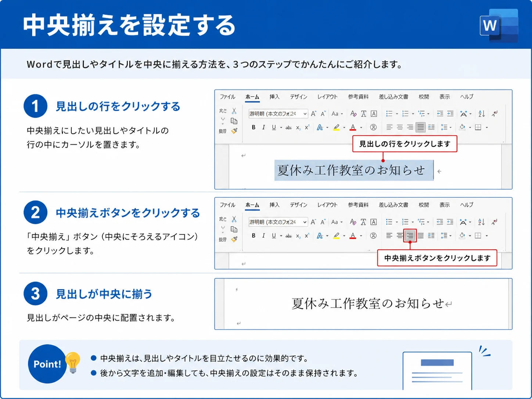Click Decrease Indent in step 1 ribbon
The width and height of the screenshot is (532, 399).
440,114
